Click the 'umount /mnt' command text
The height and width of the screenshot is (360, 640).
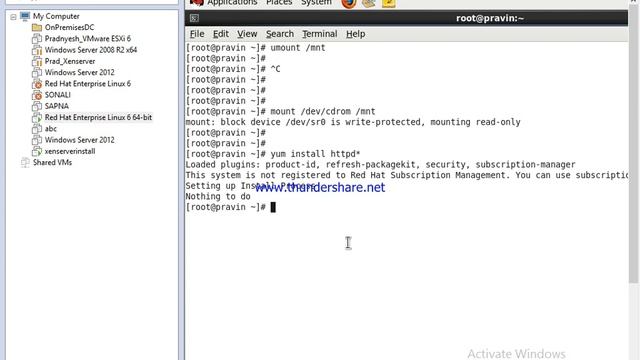click(x=298, y=48)
